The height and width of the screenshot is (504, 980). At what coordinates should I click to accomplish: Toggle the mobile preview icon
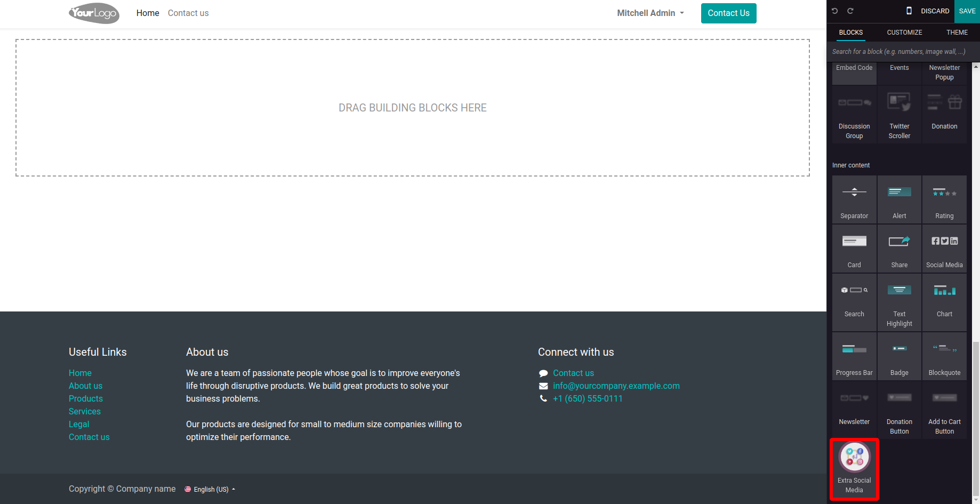coord(909,11)
